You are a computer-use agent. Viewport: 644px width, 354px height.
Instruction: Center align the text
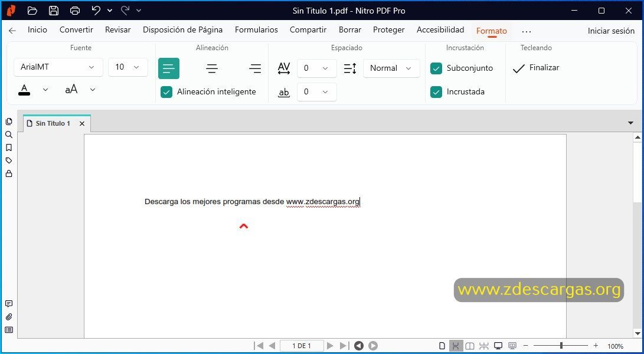pos(212,68)
